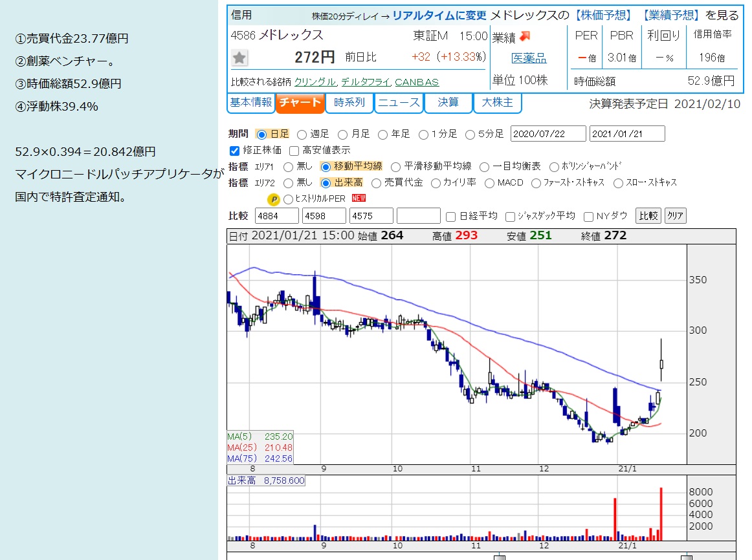Select MACD indicator radio
The width and height of the screenshot is (752, 560).
click(x=489, y=183)
